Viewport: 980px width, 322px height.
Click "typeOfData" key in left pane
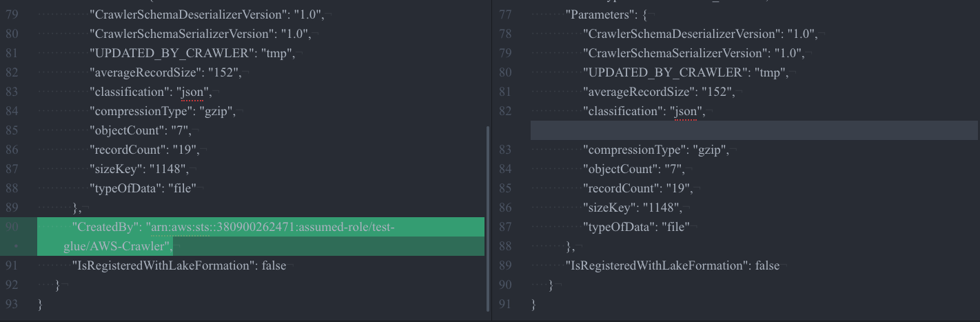coord(126,188)
